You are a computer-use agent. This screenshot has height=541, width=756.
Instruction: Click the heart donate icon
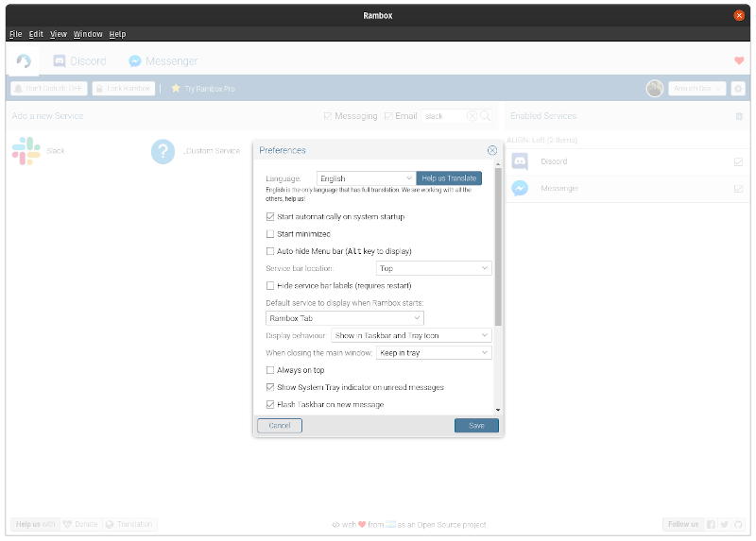[739, 60]
